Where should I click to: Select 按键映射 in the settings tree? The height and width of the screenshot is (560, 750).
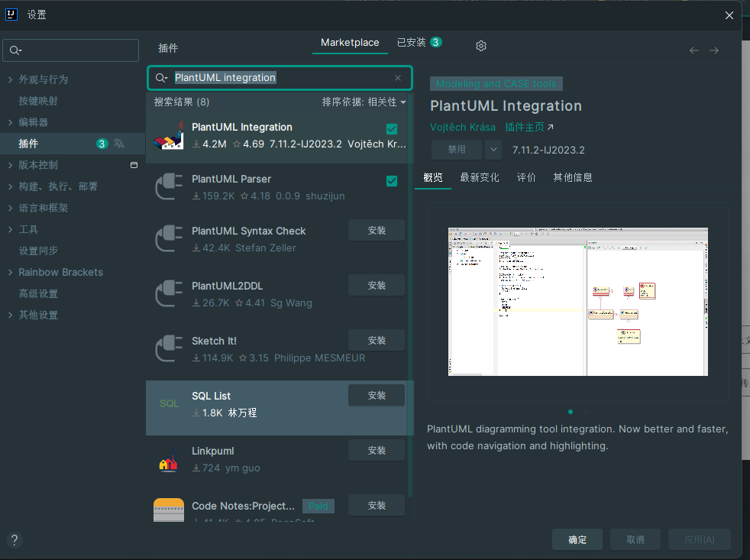point(38,101)
